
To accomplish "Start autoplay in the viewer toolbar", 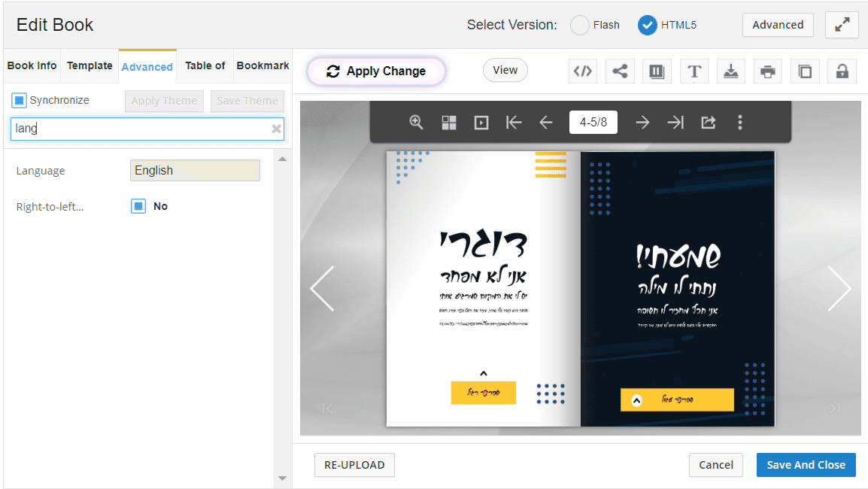I will [x=481, y=123].
